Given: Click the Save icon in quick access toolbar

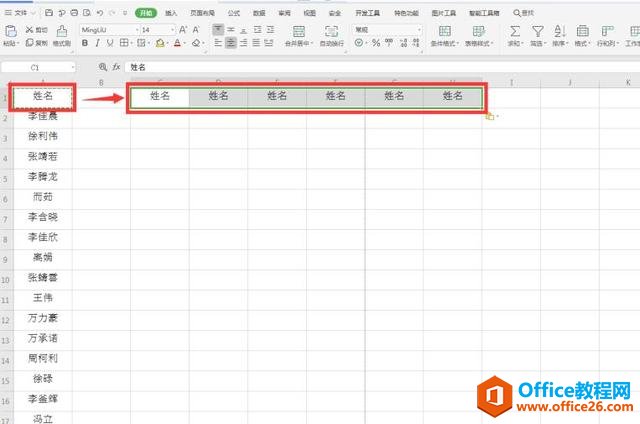Looking at the screenshot, I should click(x=50, y=13).
